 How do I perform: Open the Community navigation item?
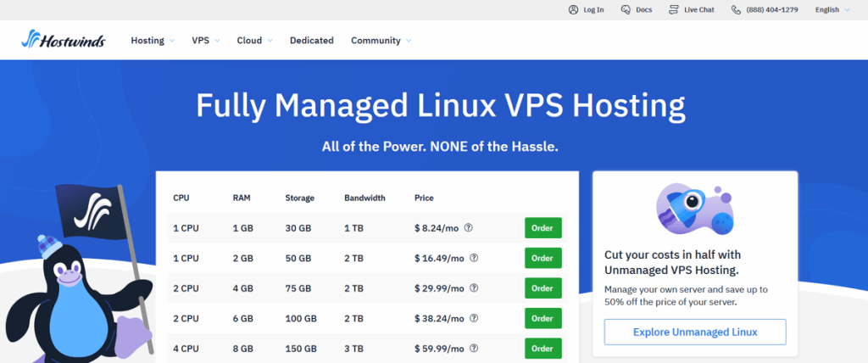click(376, 41)
